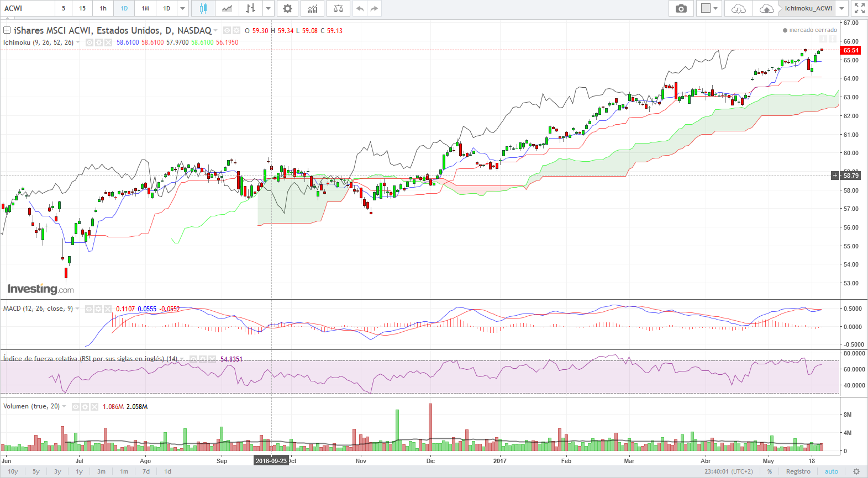This screenshot has height=478, width=868.
Task: Open the indicators list icon
Action: point(312,8)
